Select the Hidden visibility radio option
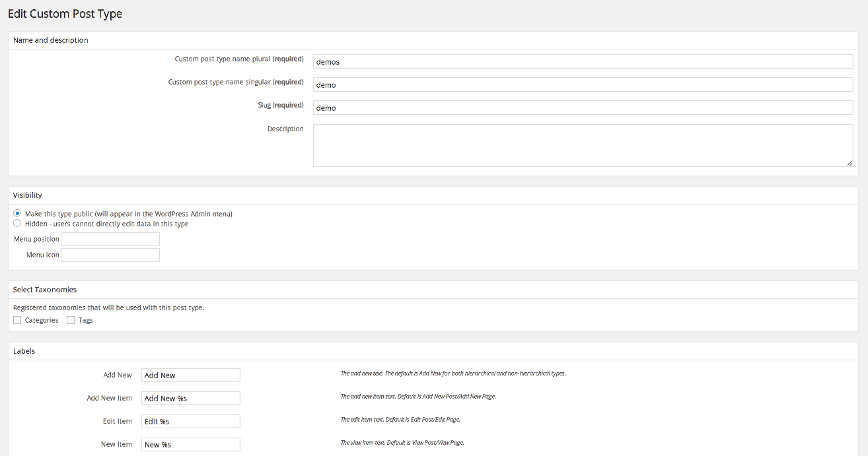868x456 pixels. point(17,223)
